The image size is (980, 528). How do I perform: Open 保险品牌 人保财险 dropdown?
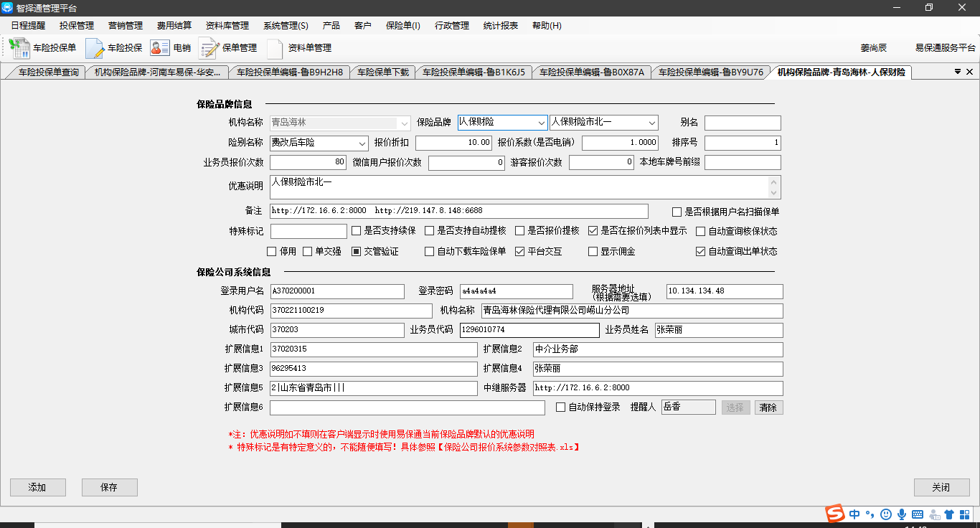tap(541, 123)
